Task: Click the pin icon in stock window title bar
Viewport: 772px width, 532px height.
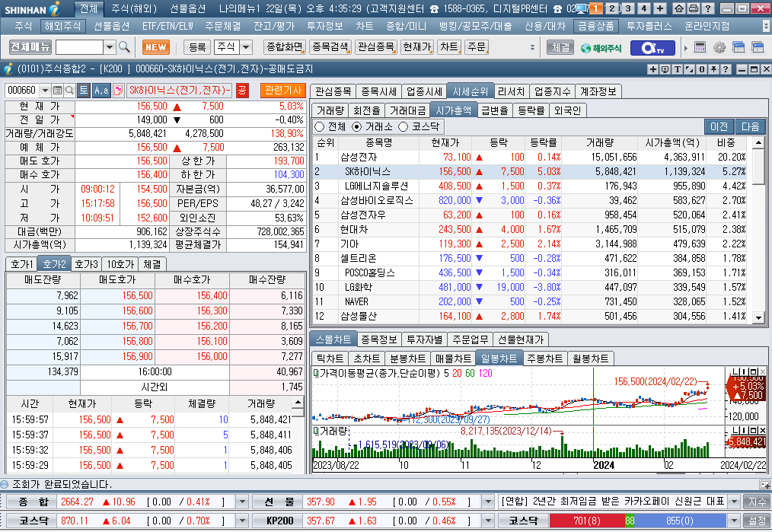Action: point(714,69)
